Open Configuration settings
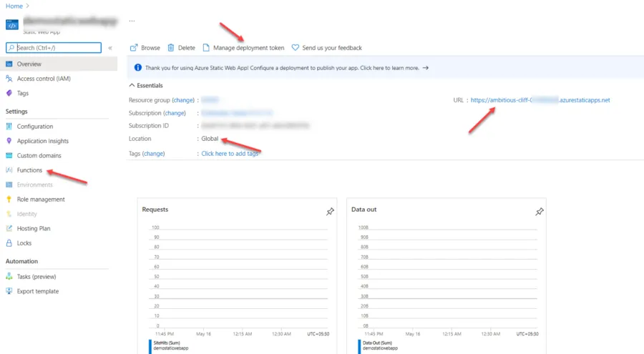 35,127
